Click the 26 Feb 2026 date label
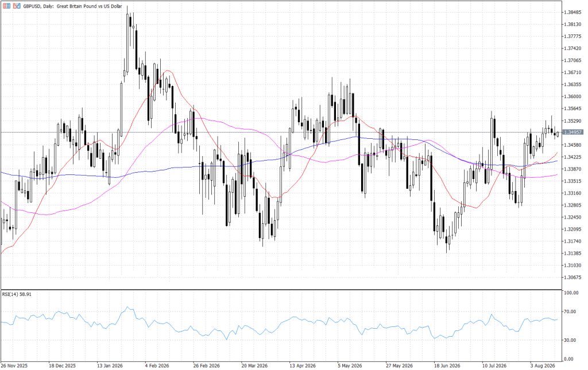588x370 pixels. coord(206,365)
